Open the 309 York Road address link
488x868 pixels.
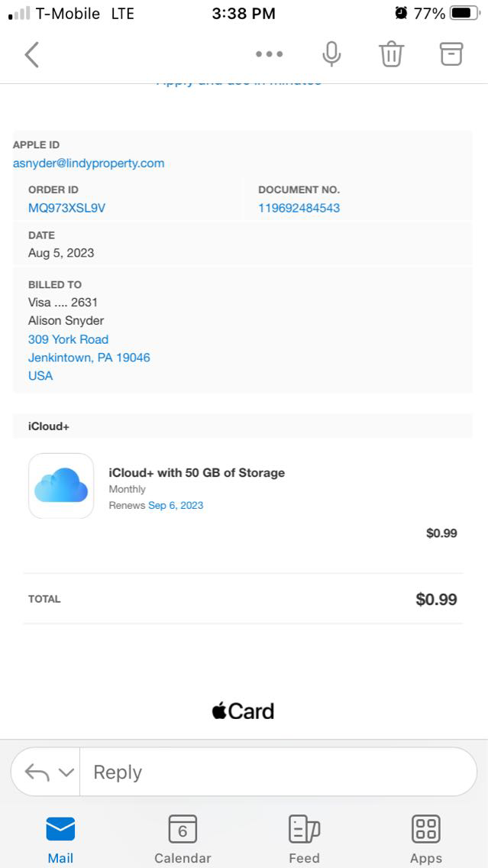tap(68, 339)
